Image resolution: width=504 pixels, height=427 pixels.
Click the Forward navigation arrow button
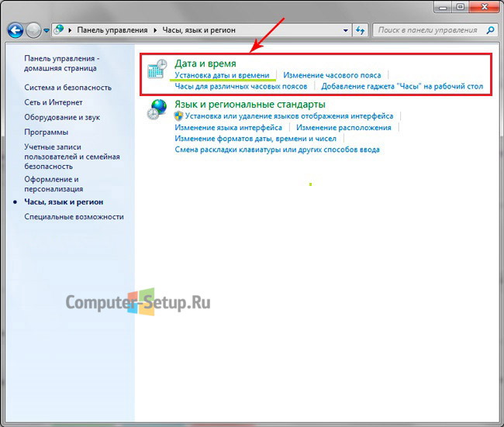[33, 30]
